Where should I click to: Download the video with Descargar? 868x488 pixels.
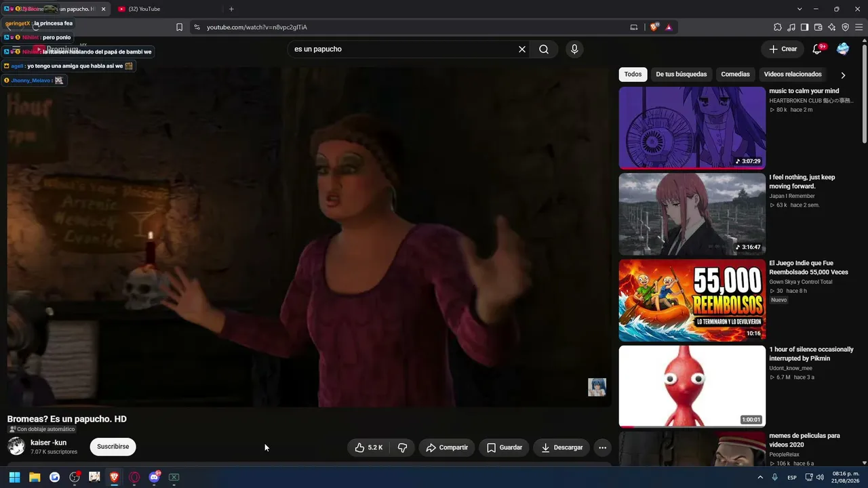562,447
